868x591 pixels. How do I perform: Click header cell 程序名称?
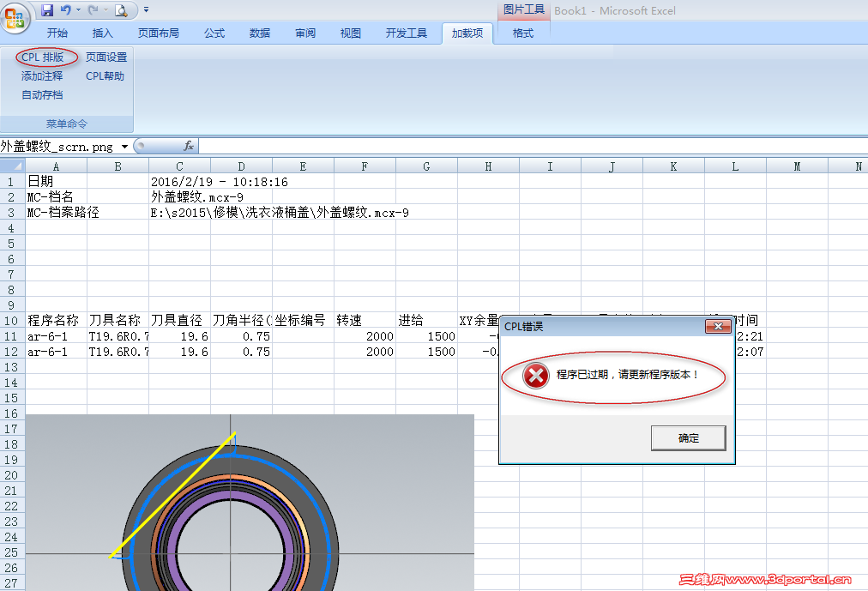click(x=56, y=321)
